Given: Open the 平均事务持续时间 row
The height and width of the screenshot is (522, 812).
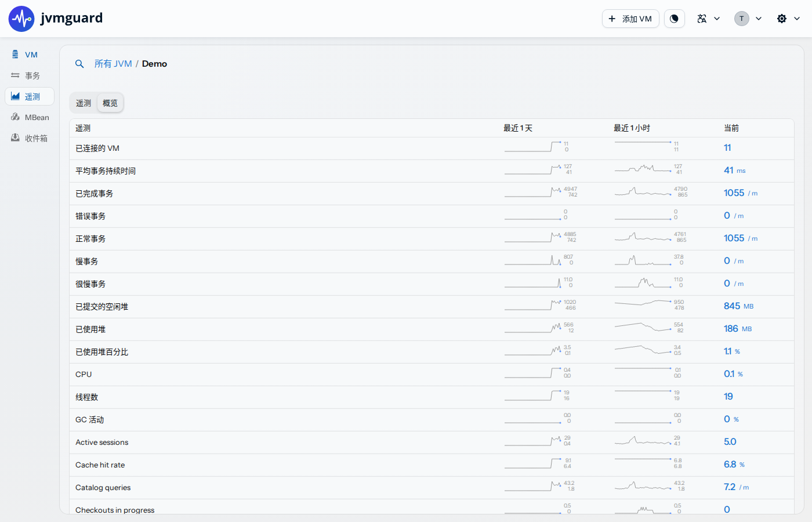Looking at the screenshot, I should coord(432,171).
